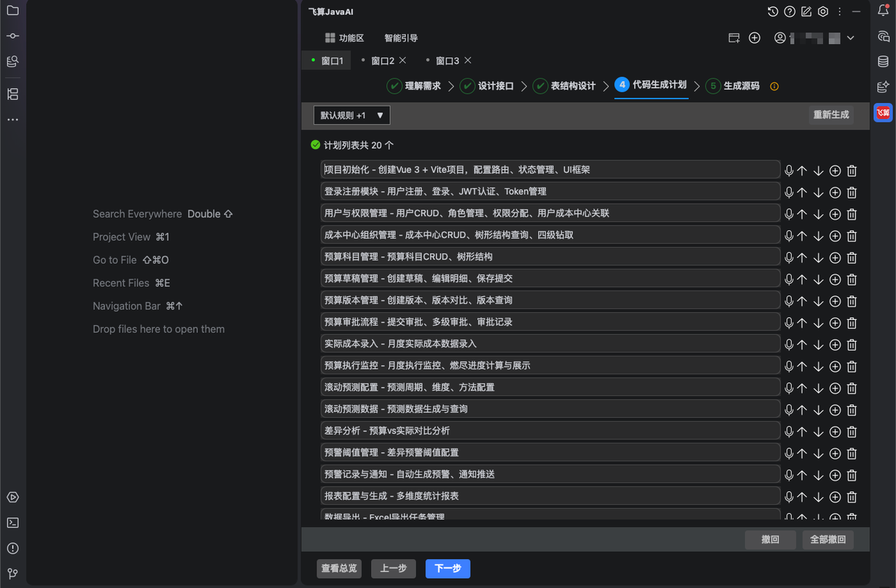Open the Database tool window on right sidebar
The image size is (896, 588).
tap(883, 62)
